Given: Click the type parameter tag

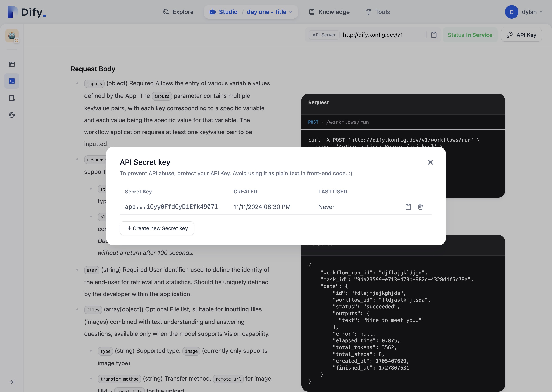Looking at the screenshot, I should click(x=105, y=351).
